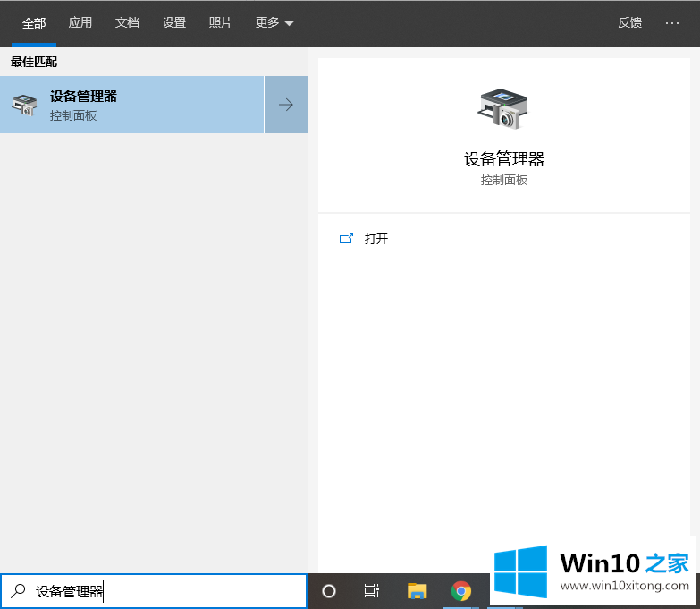Screen dimensions: 700x609
Task: Click the magnifier icon in search box
Action: point(18,591)
